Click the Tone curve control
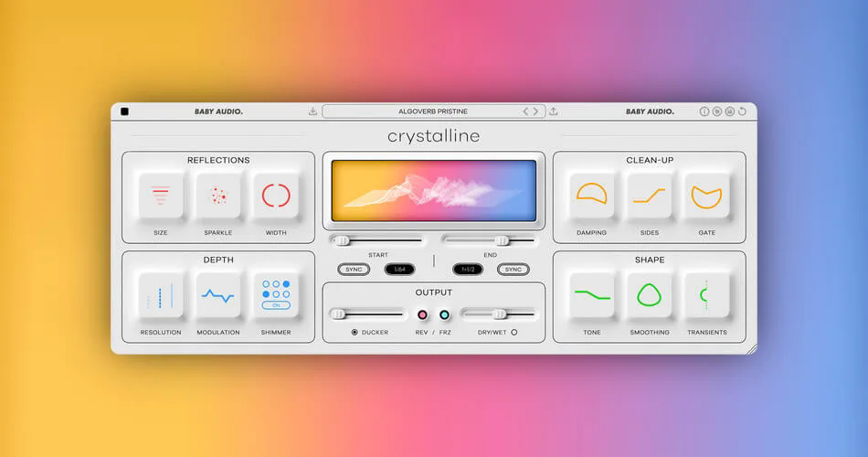Viewport: 868px width, 457px height. 592,295
